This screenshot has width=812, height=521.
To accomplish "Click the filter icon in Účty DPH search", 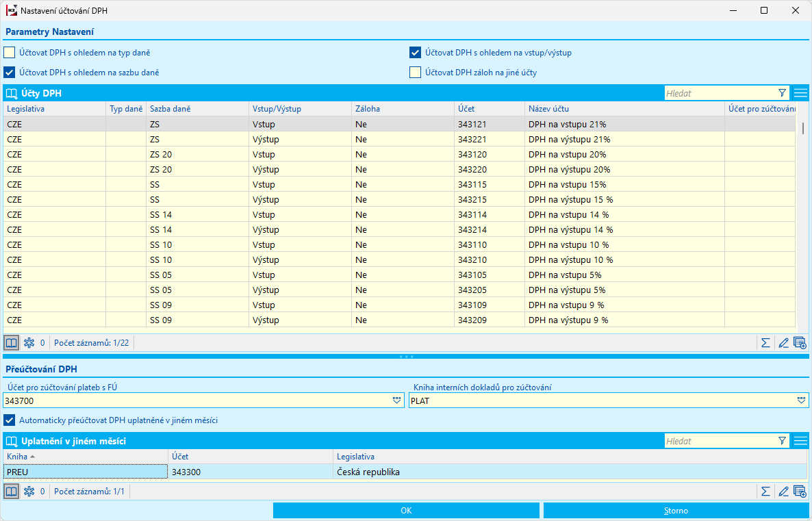I will pyautogui.click(x=782, y=93).
